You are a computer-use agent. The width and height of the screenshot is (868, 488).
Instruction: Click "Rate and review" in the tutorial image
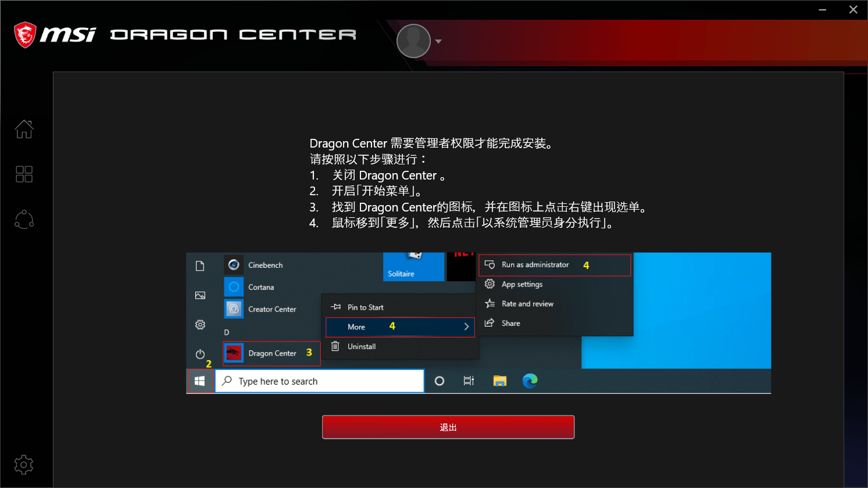coord(527,304)
